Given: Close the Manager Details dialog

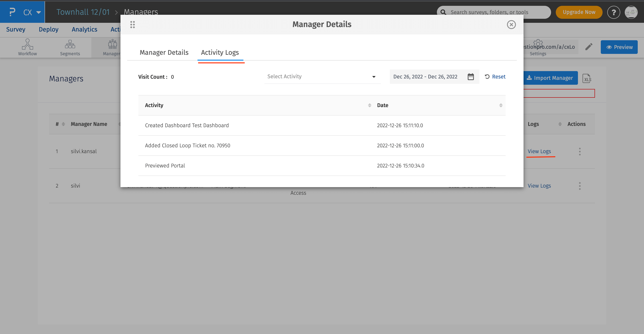Looking at the screenshot, I should pos(511,24).
